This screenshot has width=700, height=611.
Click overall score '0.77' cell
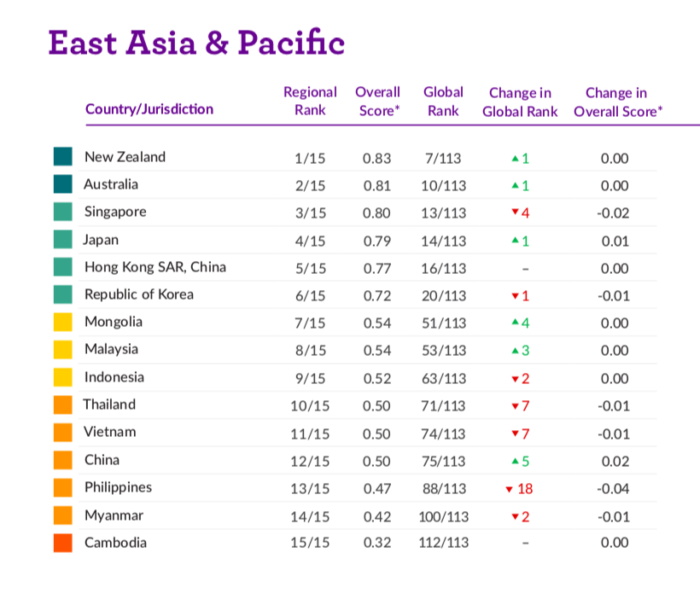[376, 269]
